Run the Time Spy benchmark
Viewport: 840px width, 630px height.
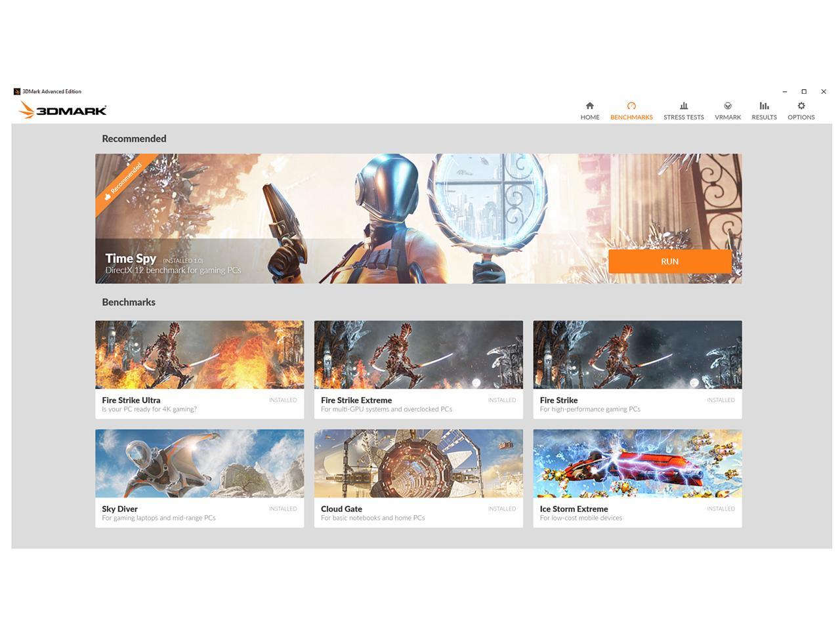[669, 261]
